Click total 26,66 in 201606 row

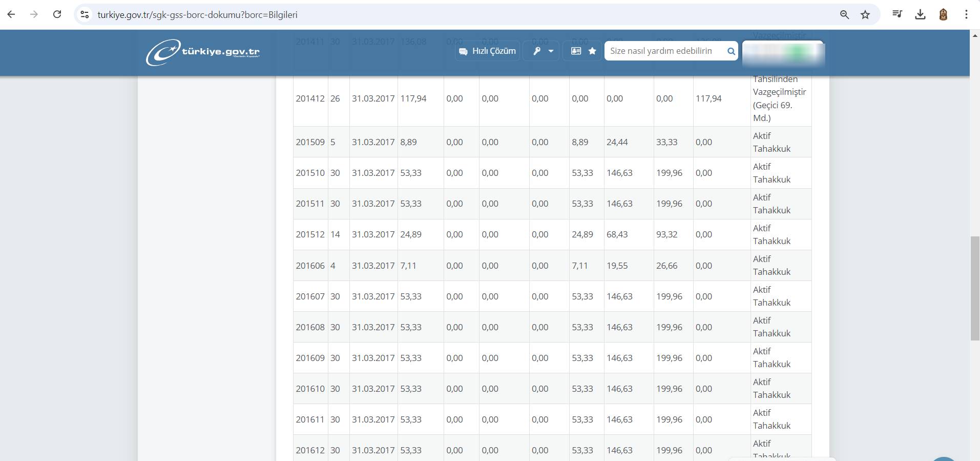click(x=666, y=266)
